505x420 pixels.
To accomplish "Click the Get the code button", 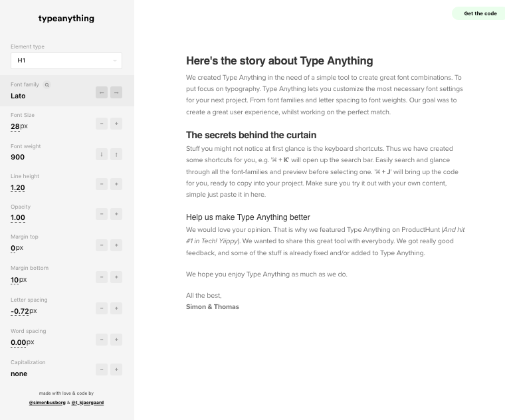I will click(x=478, y=13).
